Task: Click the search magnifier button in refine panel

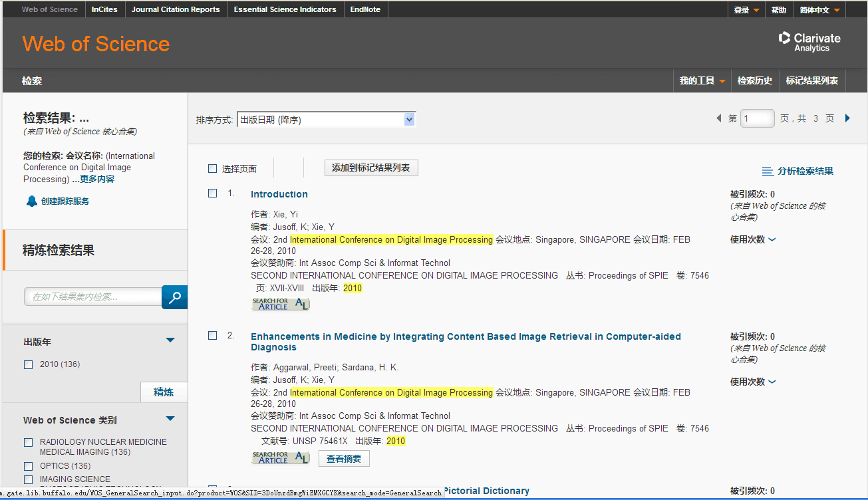Action: click(175, 297)
